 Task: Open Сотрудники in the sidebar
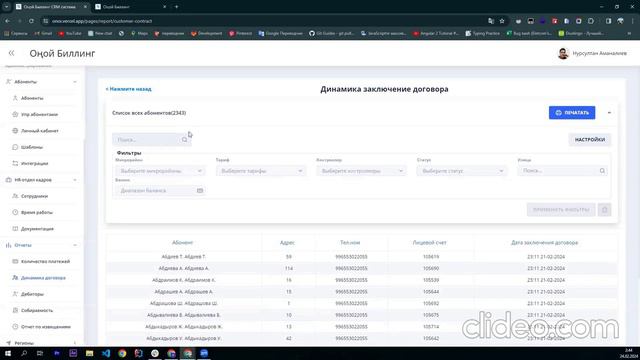coord(34,196)
